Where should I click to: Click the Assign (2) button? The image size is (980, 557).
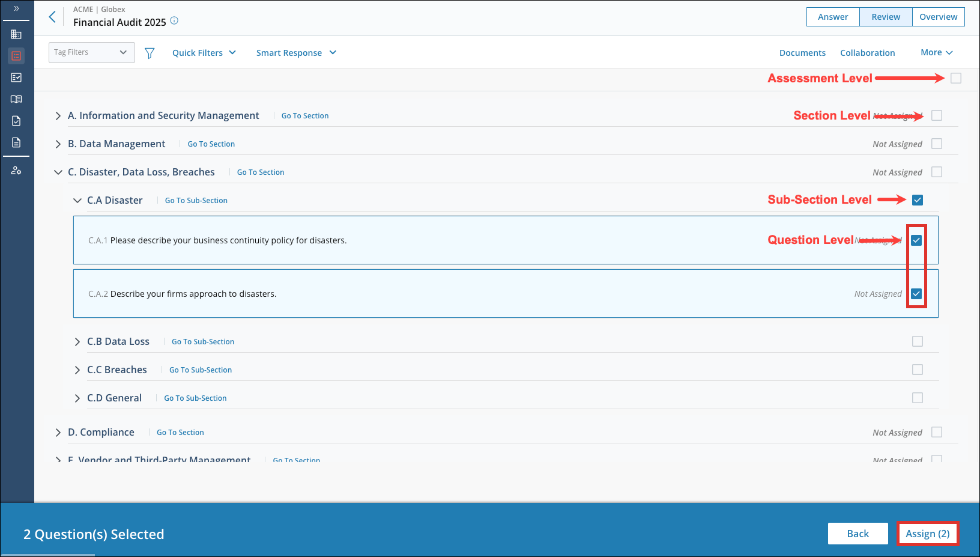(x=928, y=534)
